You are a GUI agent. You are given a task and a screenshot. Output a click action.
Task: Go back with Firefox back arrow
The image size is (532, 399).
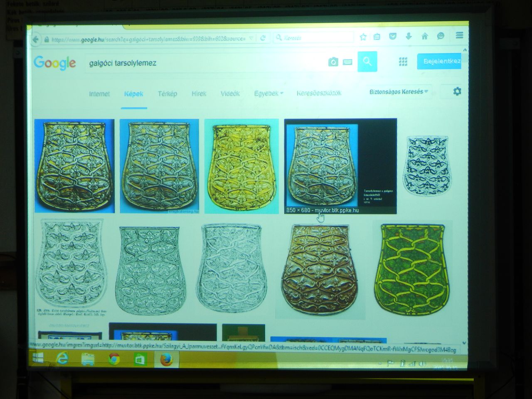(x=36, y=39)
